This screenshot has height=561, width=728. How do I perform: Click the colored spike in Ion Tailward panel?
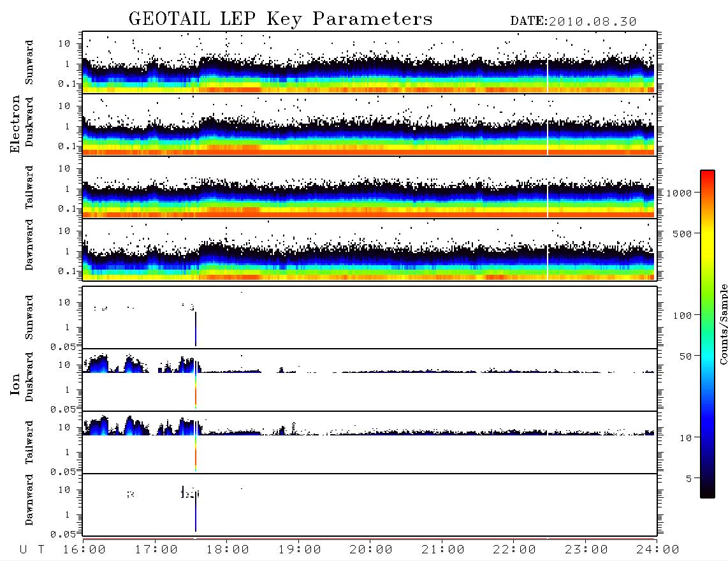point(196,446)
